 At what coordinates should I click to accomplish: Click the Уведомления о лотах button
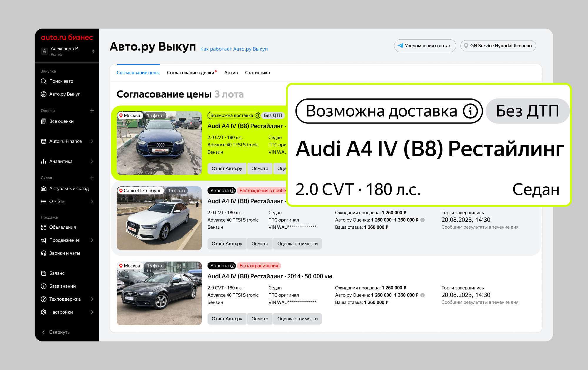[x=425, y=46]
